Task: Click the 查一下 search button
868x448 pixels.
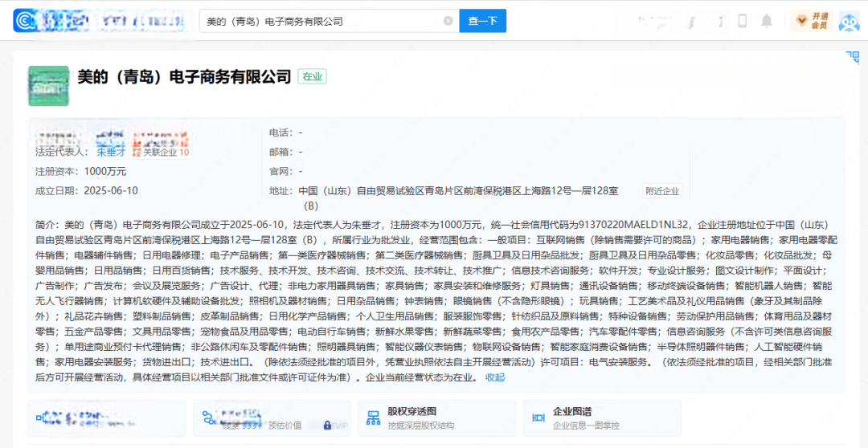Action: tap(483, 21)
